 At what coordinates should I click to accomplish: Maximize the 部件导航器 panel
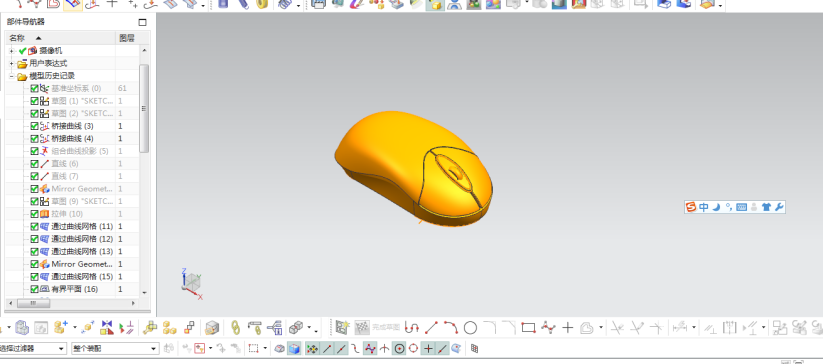[x=142, y=23]
